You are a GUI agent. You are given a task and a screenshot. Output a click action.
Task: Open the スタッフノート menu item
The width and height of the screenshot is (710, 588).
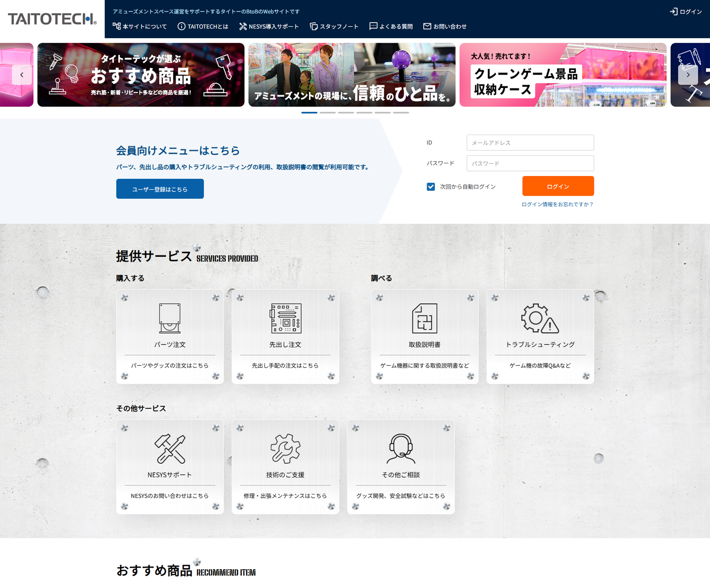(334, 26)
